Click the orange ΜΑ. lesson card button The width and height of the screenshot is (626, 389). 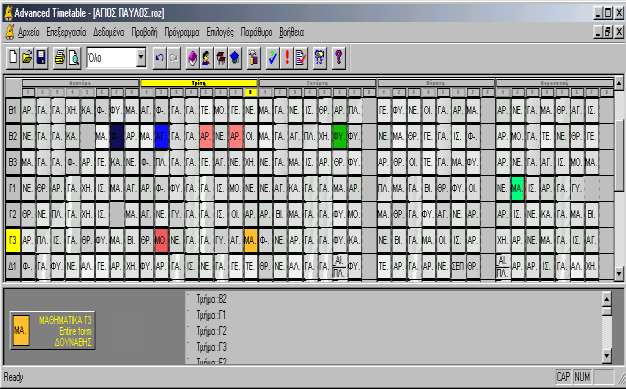point(21,331)
